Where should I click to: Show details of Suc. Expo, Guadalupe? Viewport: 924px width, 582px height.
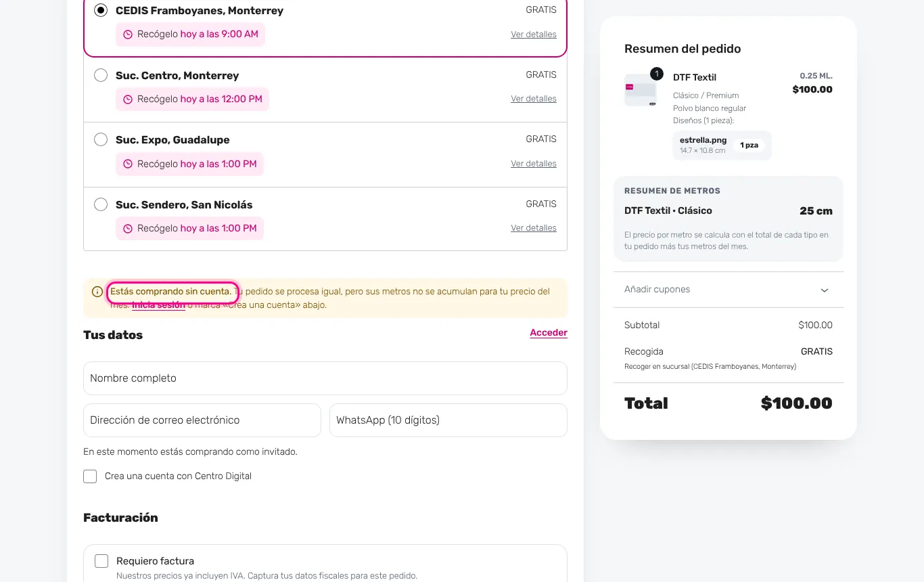pyautogui.click(x=534, y=164)
